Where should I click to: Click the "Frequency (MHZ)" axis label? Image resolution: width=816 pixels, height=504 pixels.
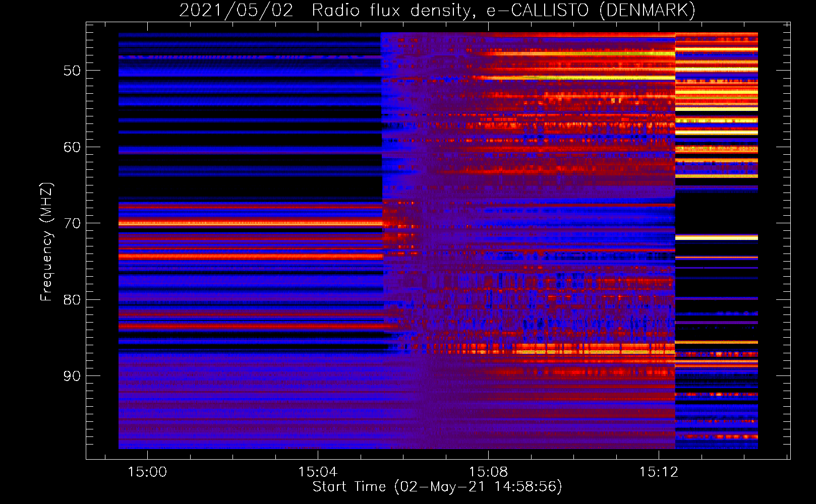click(x=46, y=241)
